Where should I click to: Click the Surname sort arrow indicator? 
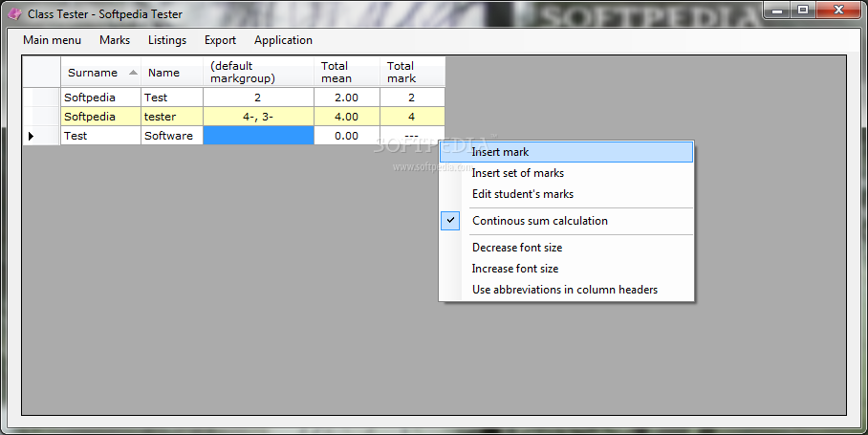pyautogui.click(x=133, y=73)
